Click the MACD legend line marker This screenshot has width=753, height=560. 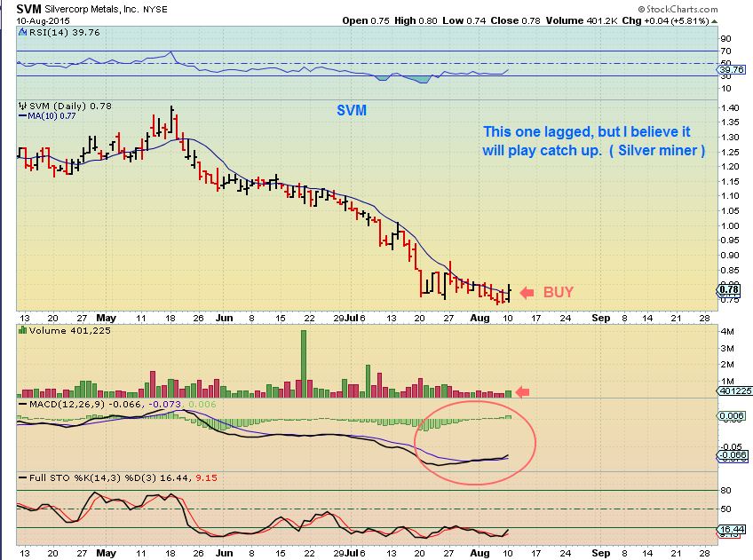click(22, 405)
